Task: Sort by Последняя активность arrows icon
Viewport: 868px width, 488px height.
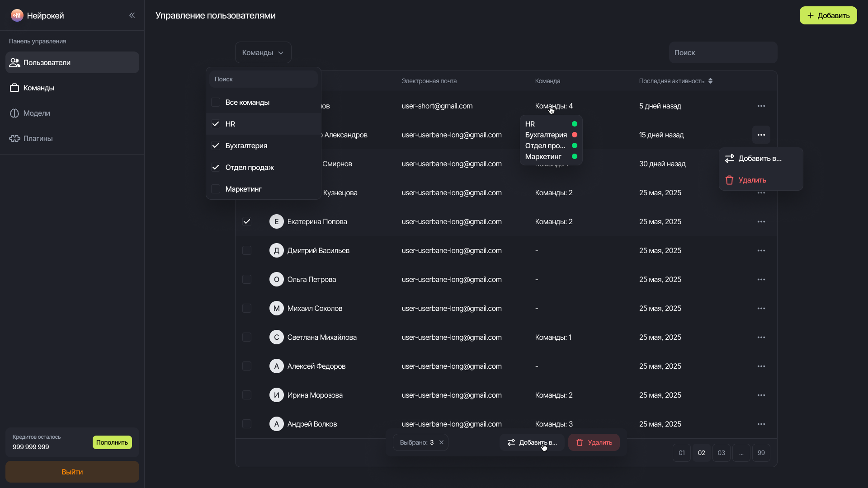Action: click(710, 81)
